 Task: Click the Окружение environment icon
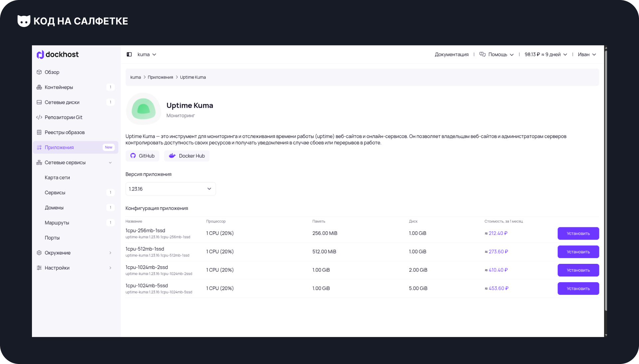click(x=39, y=253)
